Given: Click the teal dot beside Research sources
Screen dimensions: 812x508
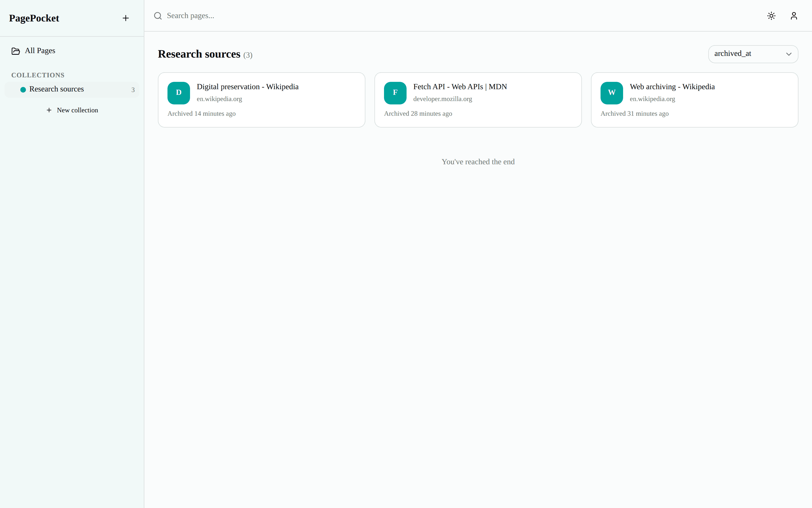Looking at the screenshot, I should (x=23, y=90).
